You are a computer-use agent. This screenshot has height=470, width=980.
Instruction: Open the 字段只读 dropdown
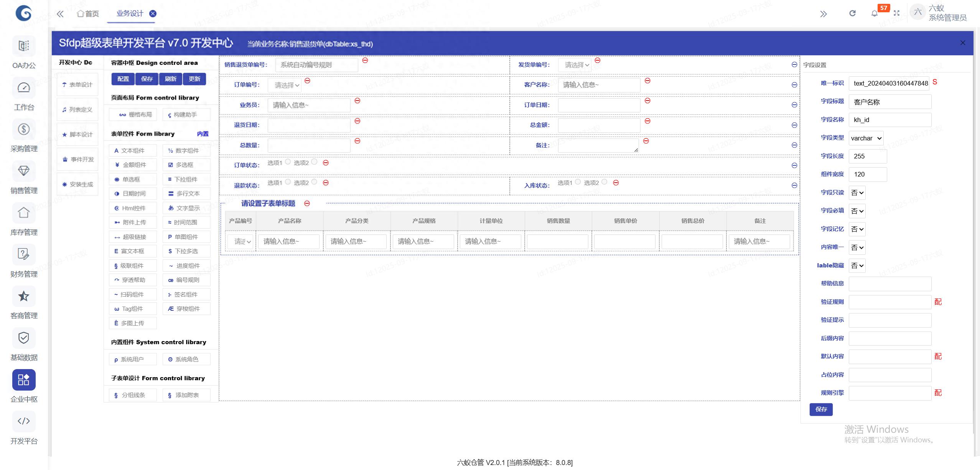click(857, 193)
